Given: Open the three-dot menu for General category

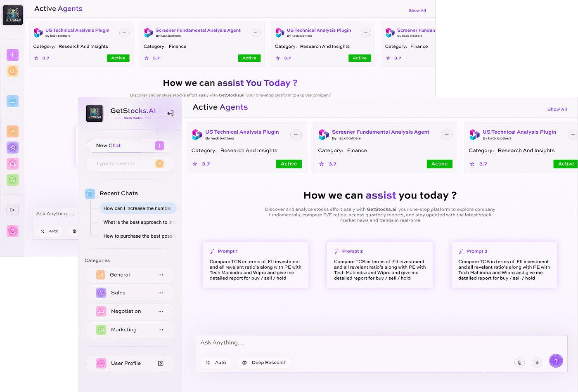Looking at the screenshot, I should [161, 275].
